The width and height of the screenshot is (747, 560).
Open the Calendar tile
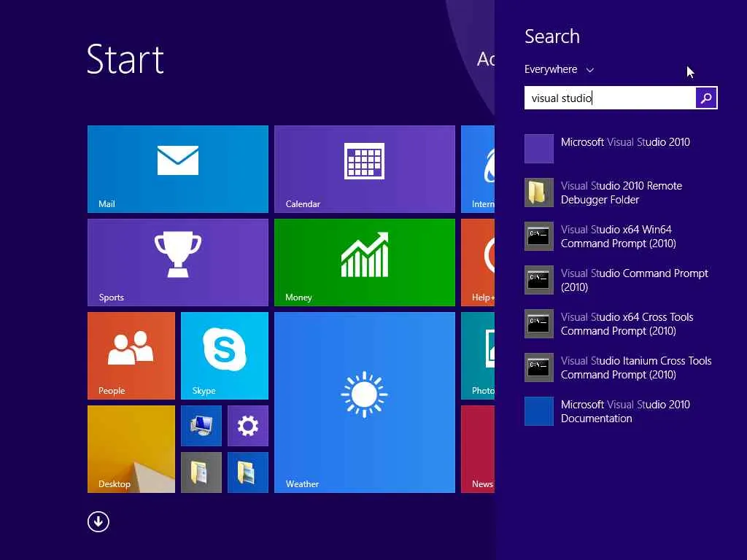point(365,169)
